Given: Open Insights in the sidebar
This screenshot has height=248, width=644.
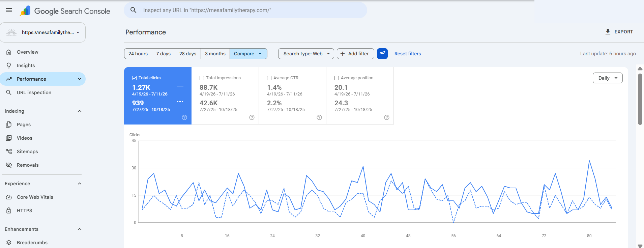Looking at the screenshot, I should coord(43,65).
